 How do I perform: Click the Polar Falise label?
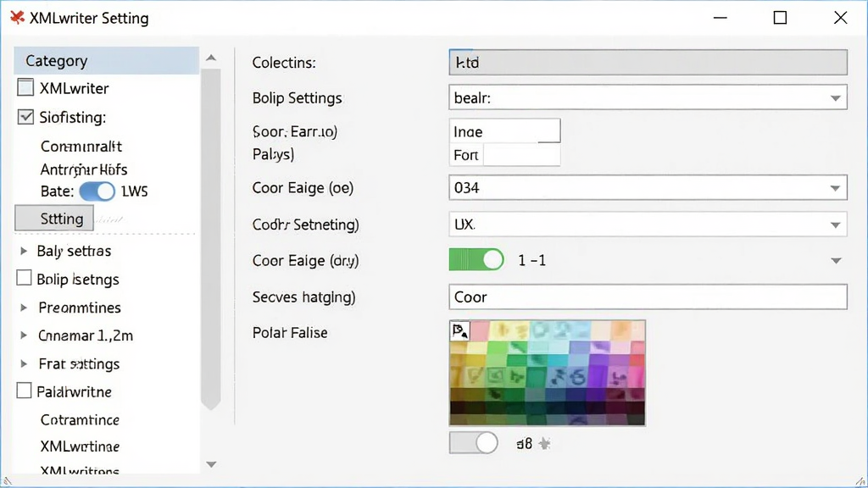pyautogui.click(x=290, y=332)
